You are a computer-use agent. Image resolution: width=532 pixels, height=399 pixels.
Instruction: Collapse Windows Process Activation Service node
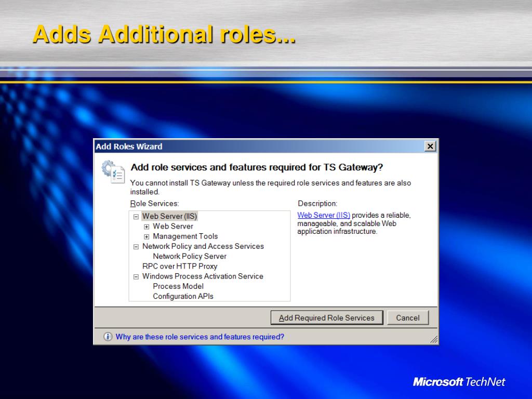pyautogui.click(x=136, y=277)
